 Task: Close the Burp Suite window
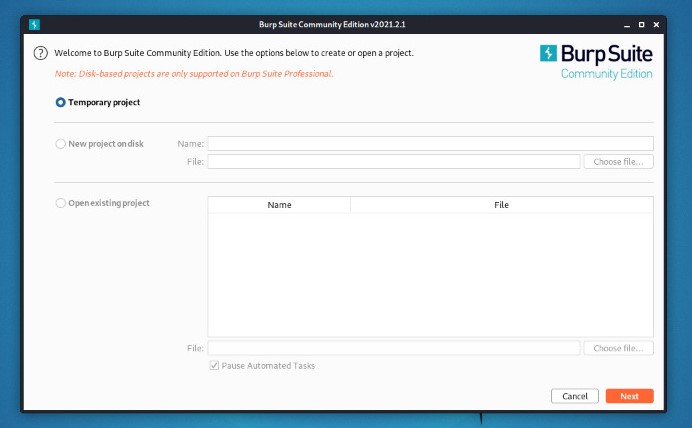pos(656,25)
